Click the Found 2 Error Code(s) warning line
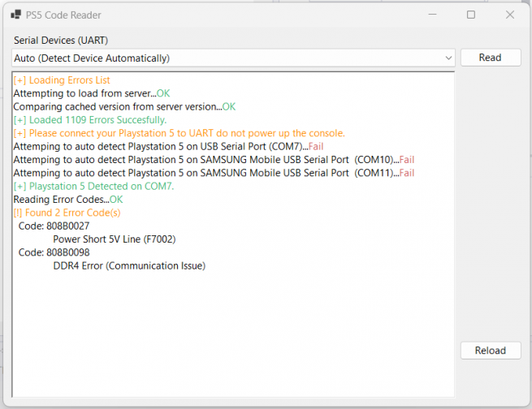The image size is (532, 409). tap(67, 213)
